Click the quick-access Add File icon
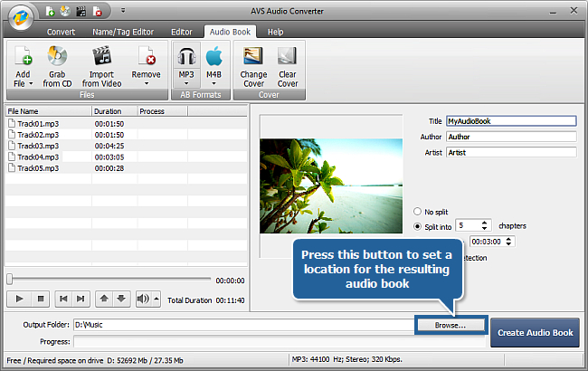Viewport: 588px width, 371px height. click(x=51, y=12)
